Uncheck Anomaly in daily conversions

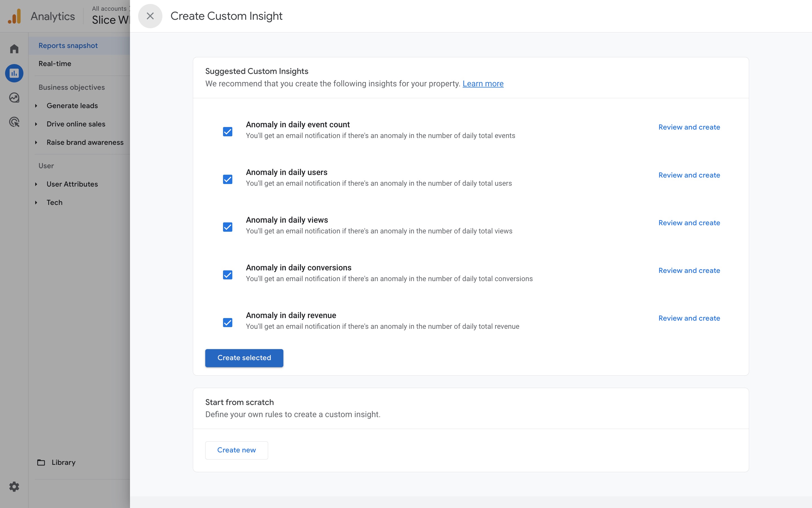(228, 275)
